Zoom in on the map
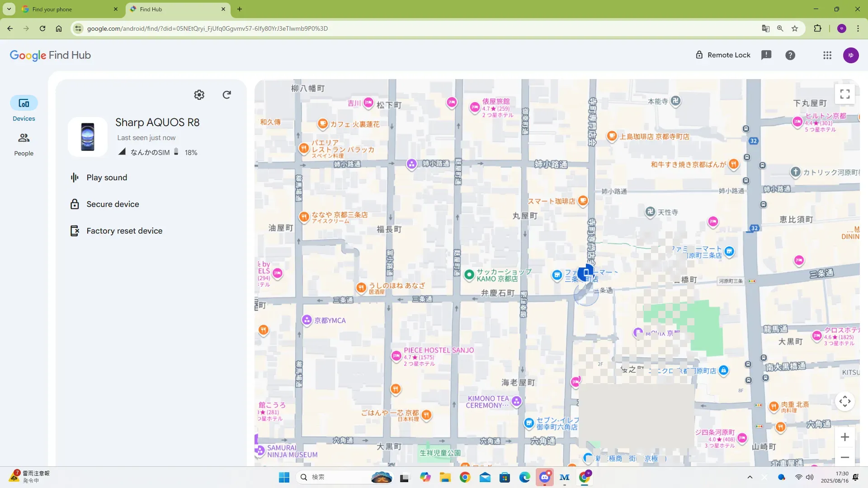 (844, 437)
